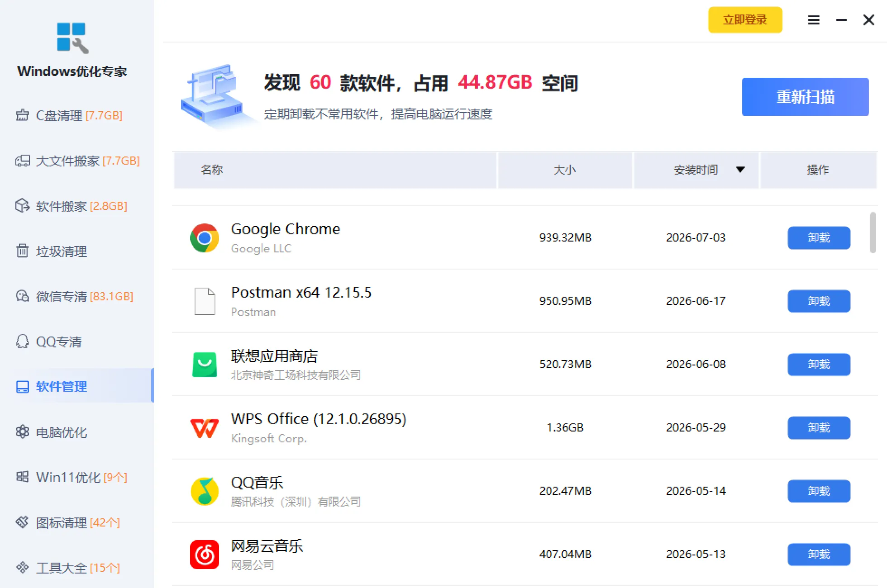Viewport: 887px width, 588px height.
Task: Click the software list scrollbar thumb
Action: tap(873, 232)
